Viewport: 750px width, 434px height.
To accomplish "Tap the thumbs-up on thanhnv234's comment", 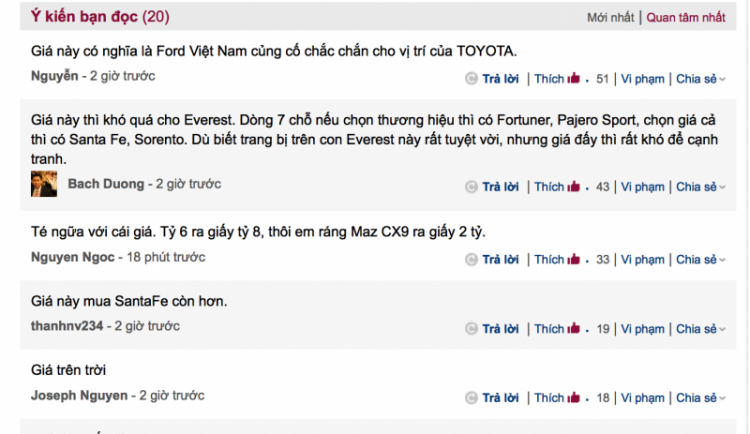I will pos(574,328).
